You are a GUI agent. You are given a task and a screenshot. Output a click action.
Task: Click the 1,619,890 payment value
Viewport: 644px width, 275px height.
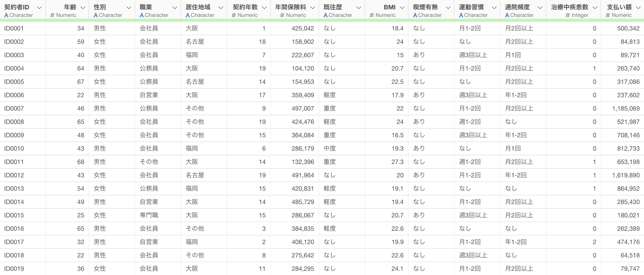626,175
